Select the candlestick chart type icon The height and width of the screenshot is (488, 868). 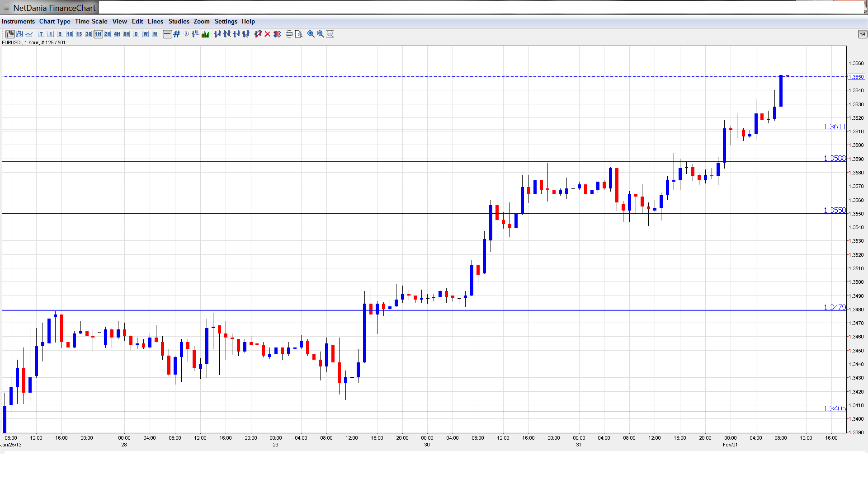[10, 34]
